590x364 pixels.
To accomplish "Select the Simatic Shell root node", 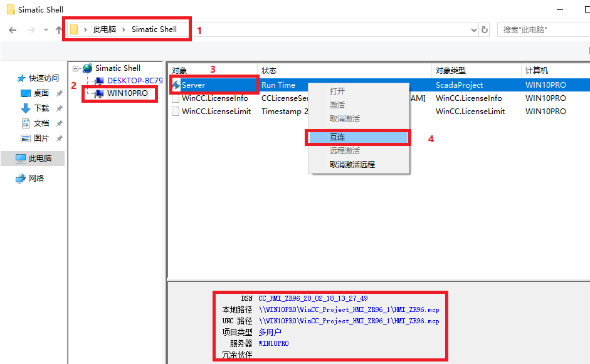I will click(x=117, y=68).
